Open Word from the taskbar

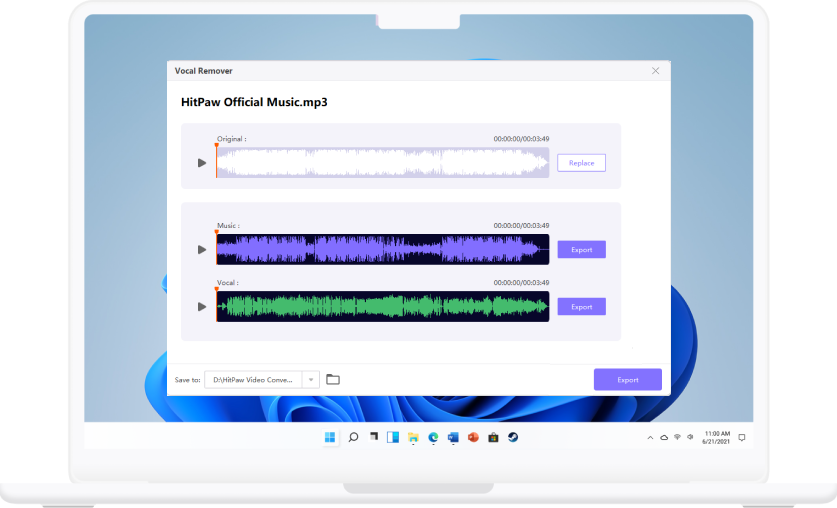click(453, 438)
